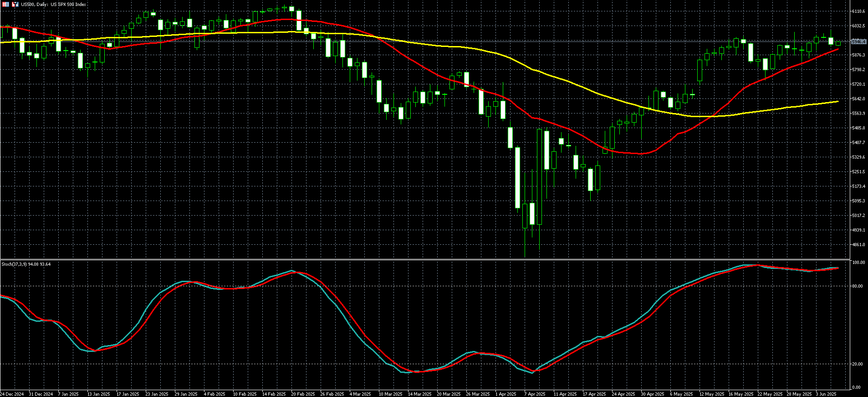Click the 5798.2 price scale label
This screenshot has width=868, height=397.
click(x=858, y=70)
